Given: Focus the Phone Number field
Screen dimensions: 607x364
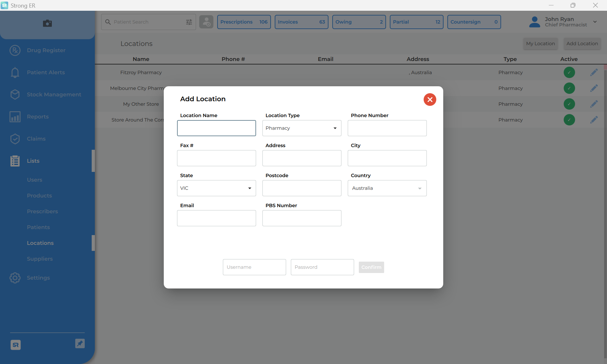Looking at the screenshot, I should 387,128.
